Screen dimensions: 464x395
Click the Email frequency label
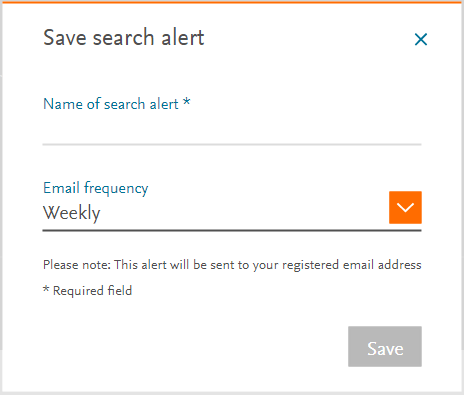[96, 188]
